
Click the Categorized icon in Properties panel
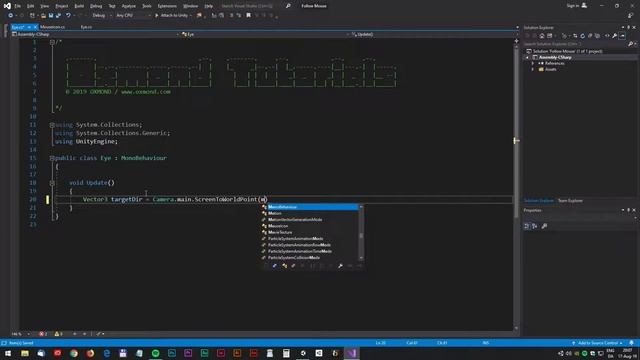point(527,226)
